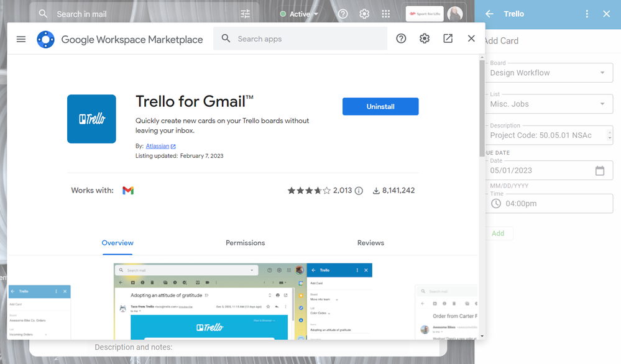The image size is (621, 364).
Task: Open the List dropdown Misc. Jobs
Action: pos(549,104)
